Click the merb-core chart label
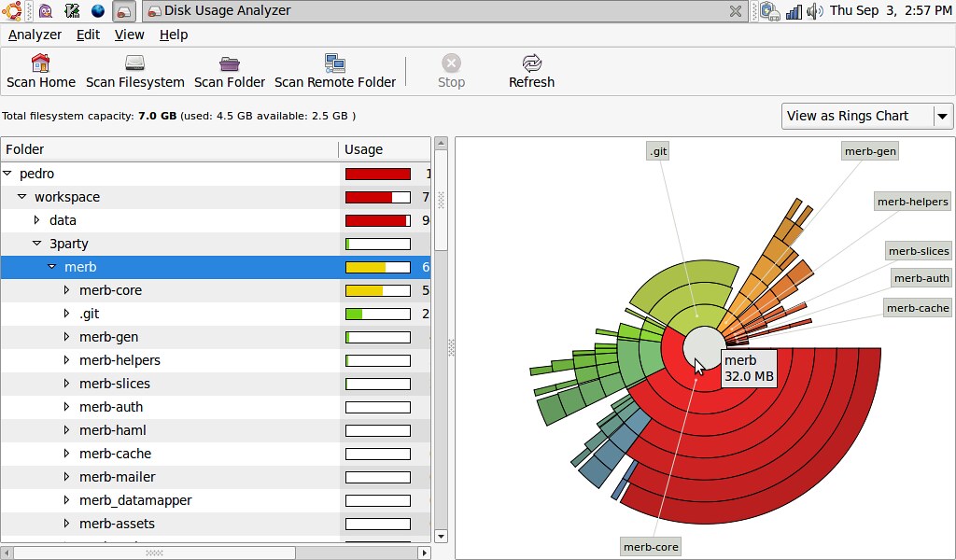Viewport: 956px width, 560px height. pyautogui.click(x=651, y=547)
